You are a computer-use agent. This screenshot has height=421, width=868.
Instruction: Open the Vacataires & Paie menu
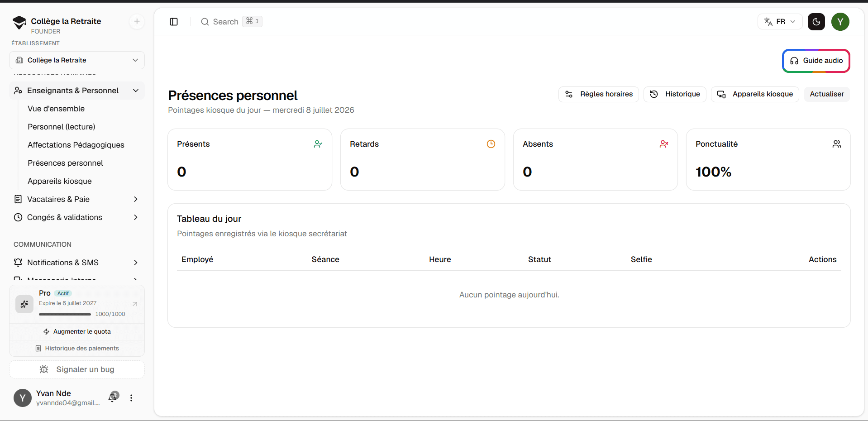[77, 199]
